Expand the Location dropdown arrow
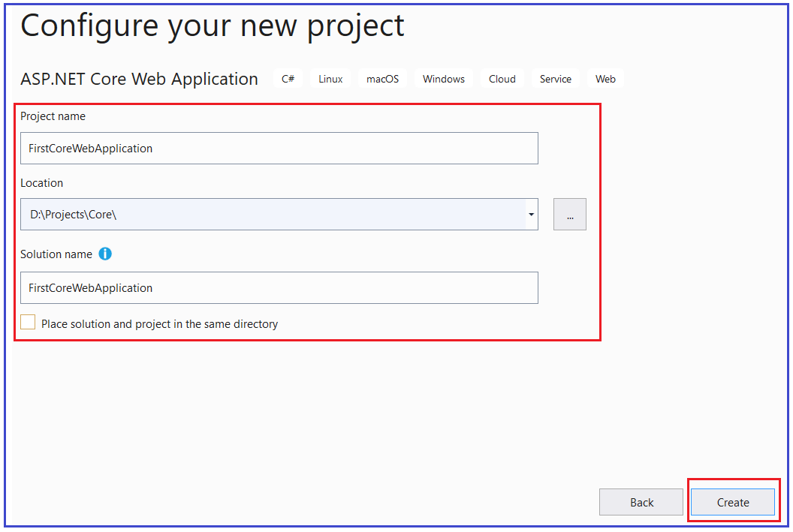This screenshot has height=532, width=793. (x=531, y=214)
